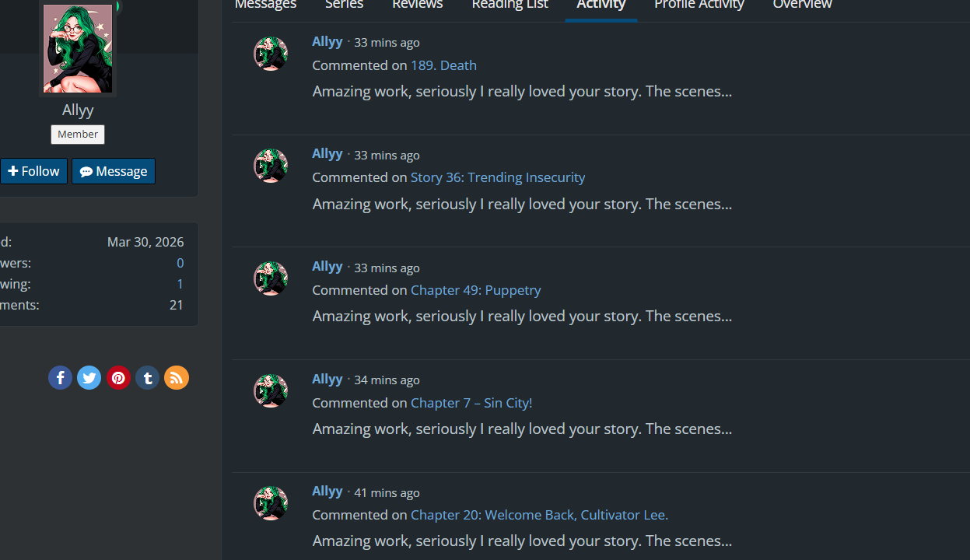Send a Message to Allyy
The image size is (970, 560).
point(114,171)
